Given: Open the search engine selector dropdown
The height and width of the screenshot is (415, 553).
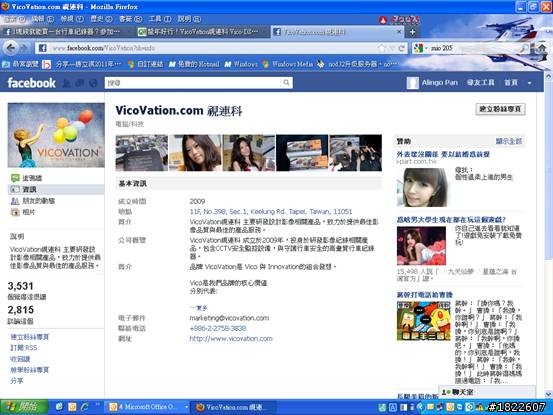Looking at the screenshot, I should pyautogui.click(x=426, y=48).
